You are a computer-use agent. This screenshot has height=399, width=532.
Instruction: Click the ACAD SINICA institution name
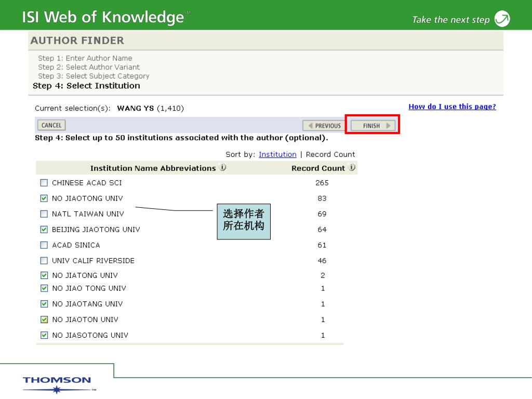click(76, 245)
